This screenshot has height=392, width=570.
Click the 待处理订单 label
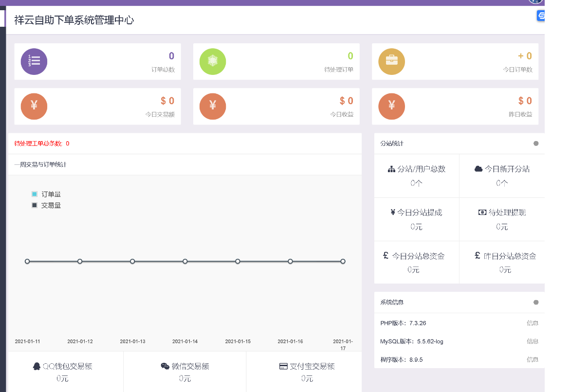[339, 70]
